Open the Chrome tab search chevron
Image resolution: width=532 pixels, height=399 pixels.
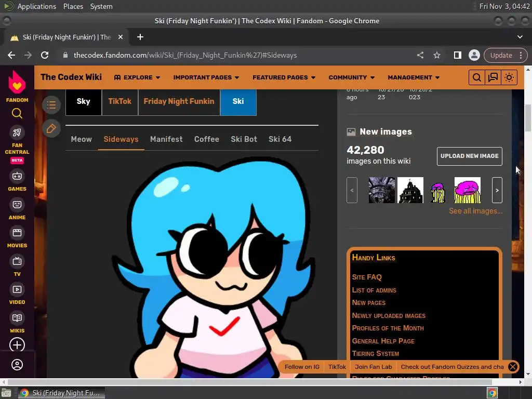coord(520,37)
